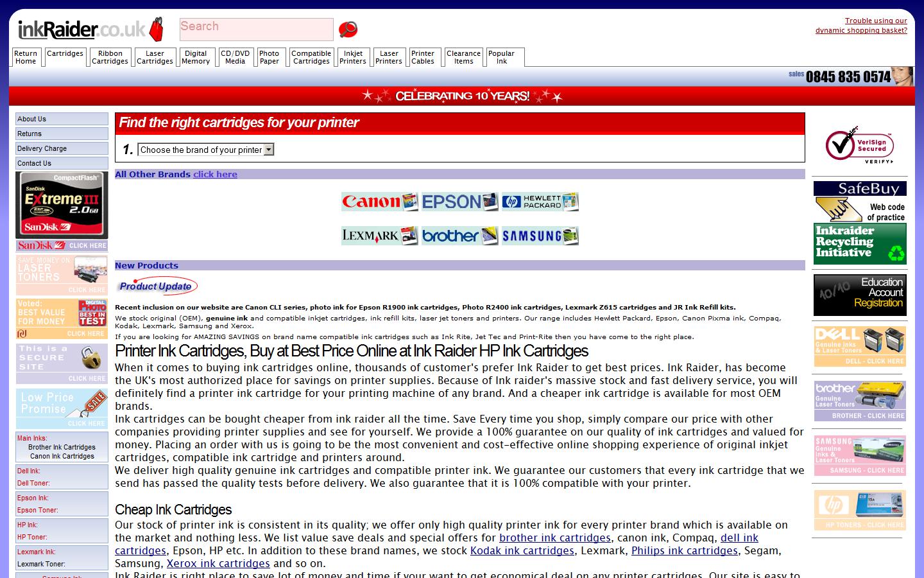
Task: Open the Hewlett Packard brand logo
Action: (540, 202)
